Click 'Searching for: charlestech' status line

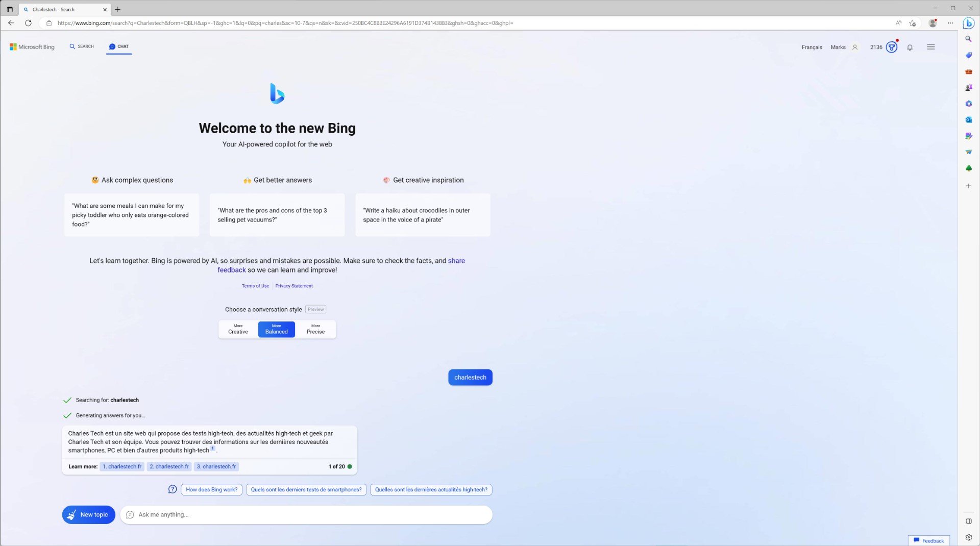107,400
